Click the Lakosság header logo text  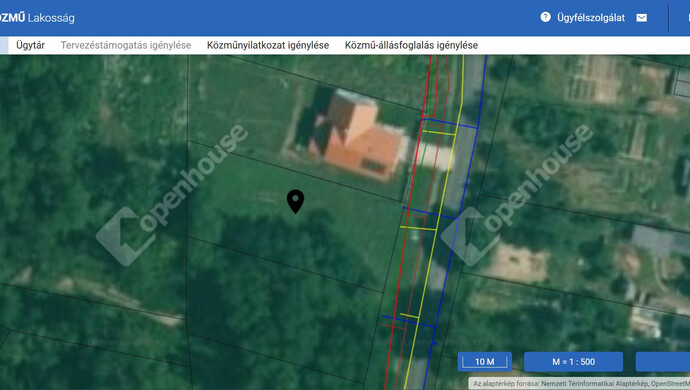point(51,18)
